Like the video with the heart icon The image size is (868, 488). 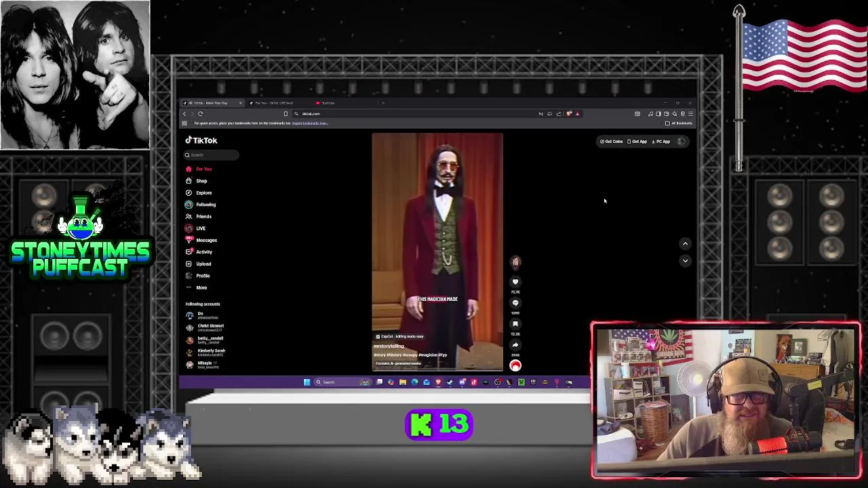pos(515,282)
